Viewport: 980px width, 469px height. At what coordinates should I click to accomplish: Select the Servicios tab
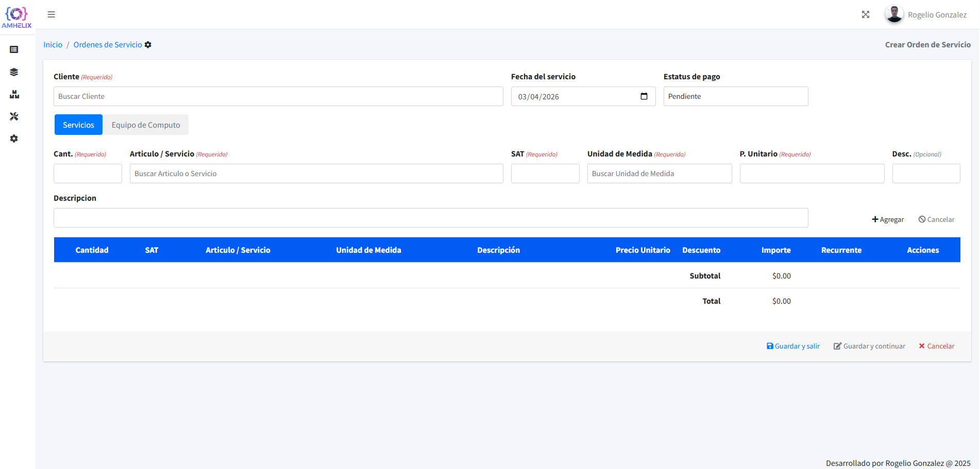coord(78,125)
